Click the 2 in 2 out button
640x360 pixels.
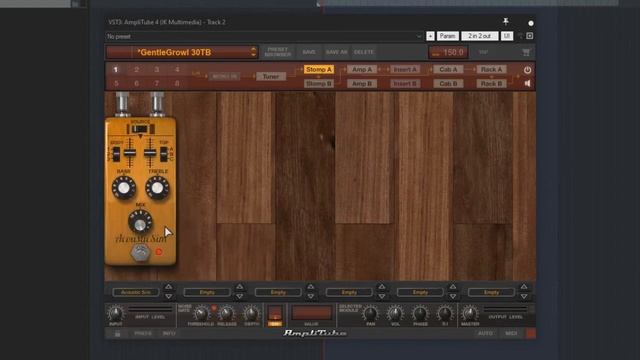480,36
